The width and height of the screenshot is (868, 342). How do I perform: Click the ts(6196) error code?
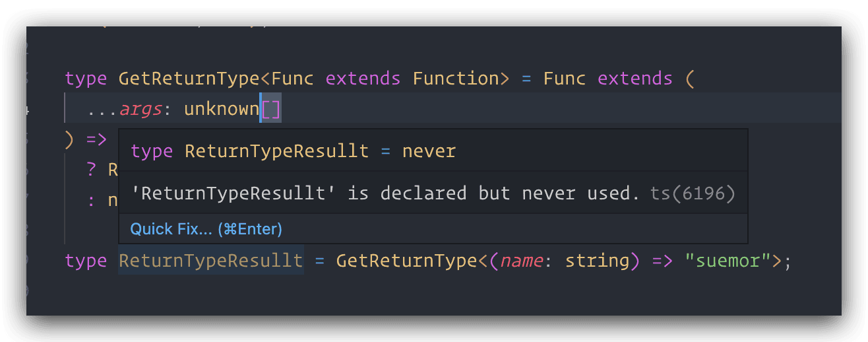click(x=693, y=193)
